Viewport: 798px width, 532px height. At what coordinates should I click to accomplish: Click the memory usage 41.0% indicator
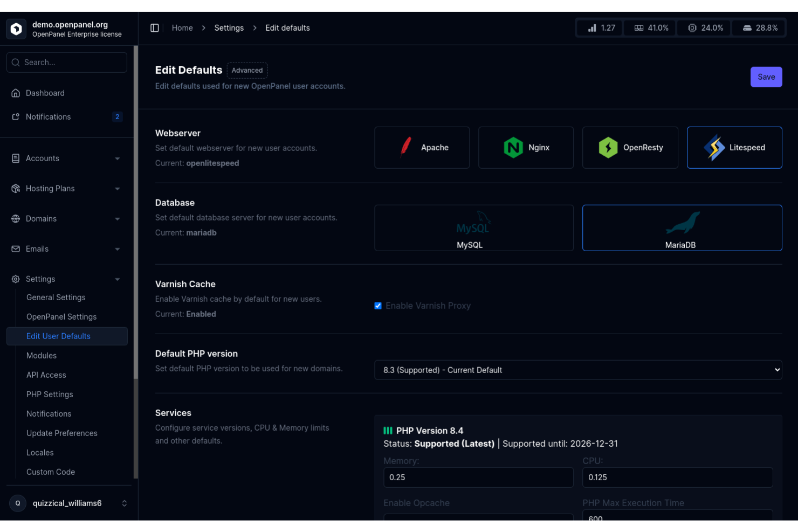(x=651, y=28)
